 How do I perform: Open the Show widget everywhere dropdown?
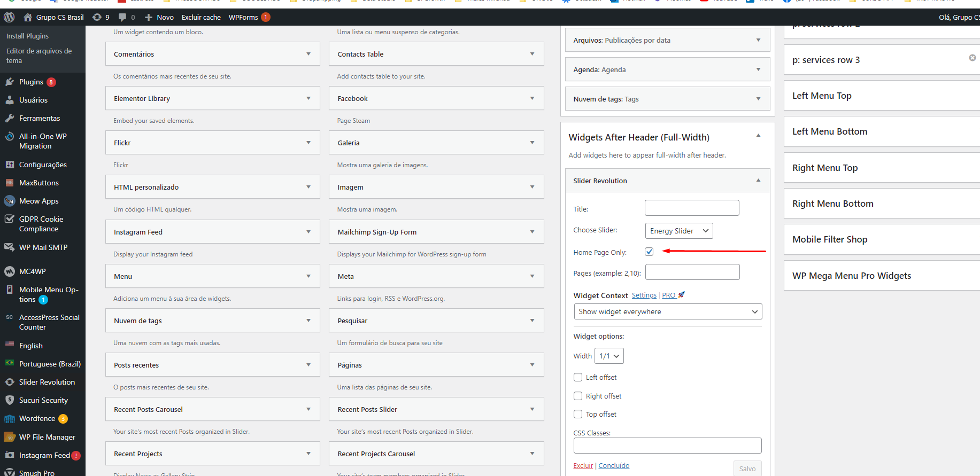(668, 311)
